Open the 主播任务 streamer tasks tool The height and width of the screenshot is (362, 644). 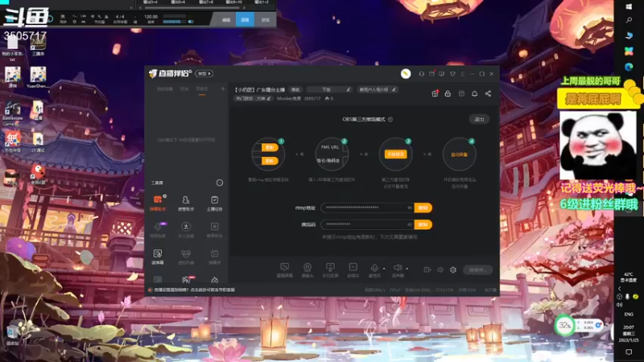pyautogui.click(x=214, y=204)
